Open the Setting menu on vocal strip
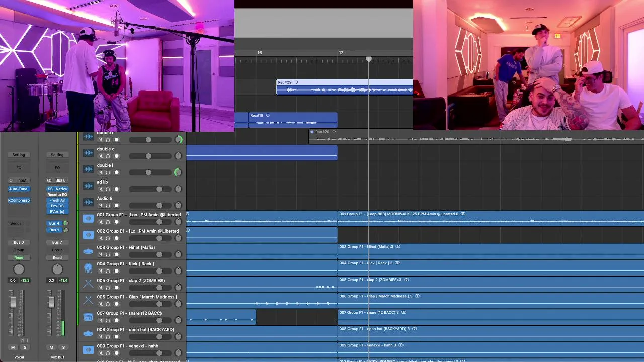The image size is (644, 362). coord(19,155)
